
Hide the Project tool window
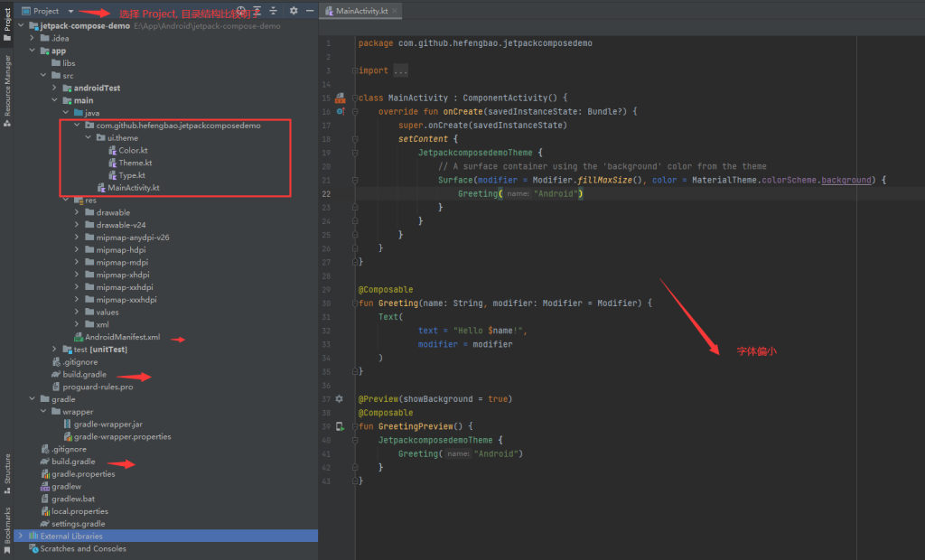310,11
